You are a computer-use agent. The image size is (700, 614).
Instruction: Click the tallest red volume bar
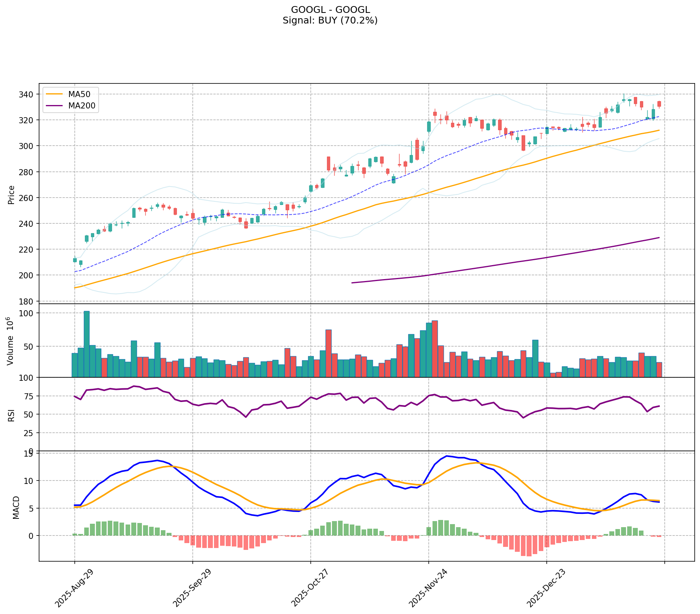point(435,349)
